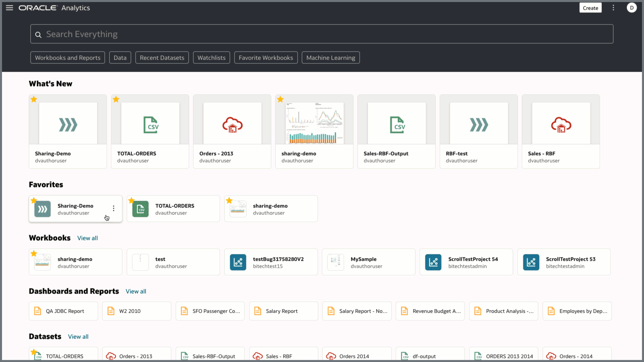Open ScrollTestProject 54 via its chart icon
The width and height of the screenshot is (644, 362).
(433, 262)
